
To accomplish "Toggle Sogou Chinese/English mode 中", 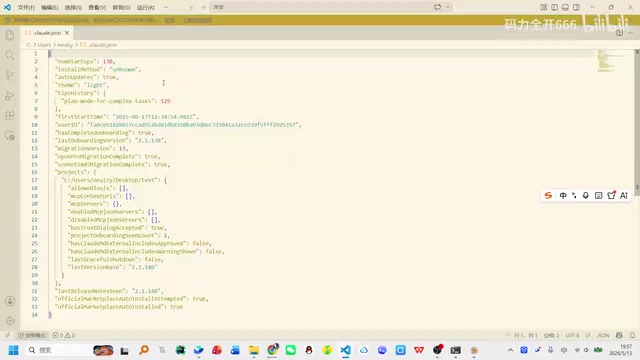I will click(563, 196).
